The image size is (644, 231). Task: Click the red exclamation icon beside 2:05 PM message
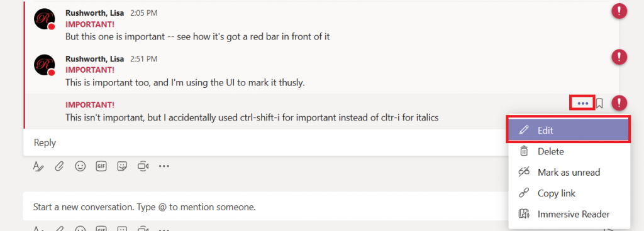[x=619, y=10]
